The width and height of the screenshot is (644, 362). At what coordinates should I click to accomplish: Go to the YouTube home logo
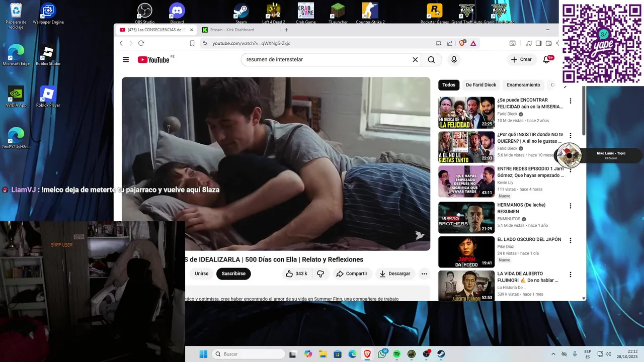(153, 60)
